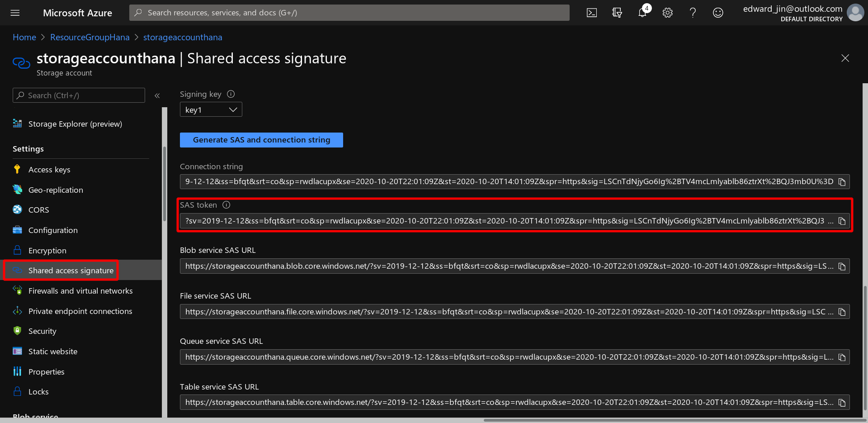The width and height of the screenshot is (868, 423).
Task: Open the Directory and subscription filter icon
Action: click(x=617, y=13)
